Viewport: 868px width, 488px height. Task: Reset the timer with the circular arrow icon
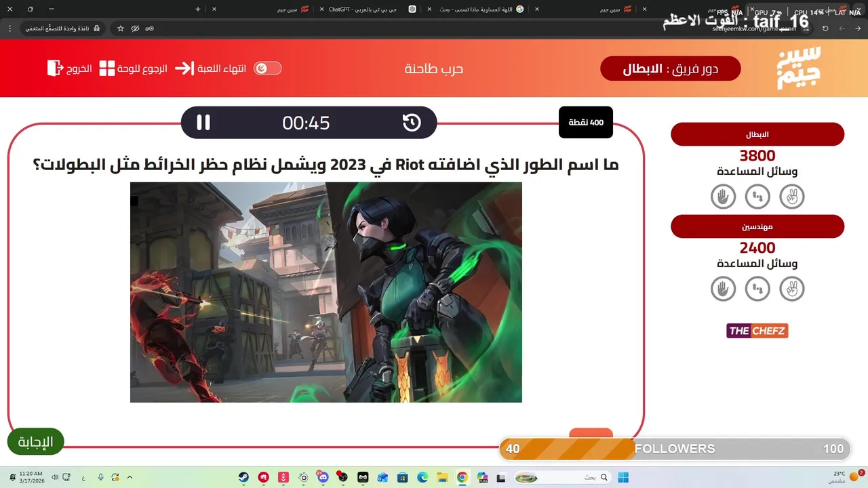pos(412,123)
